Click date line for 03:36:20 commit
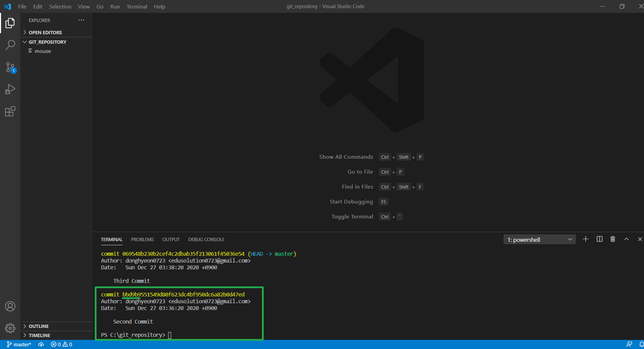The width and height of the screenshot is (644, 349). 159,308
